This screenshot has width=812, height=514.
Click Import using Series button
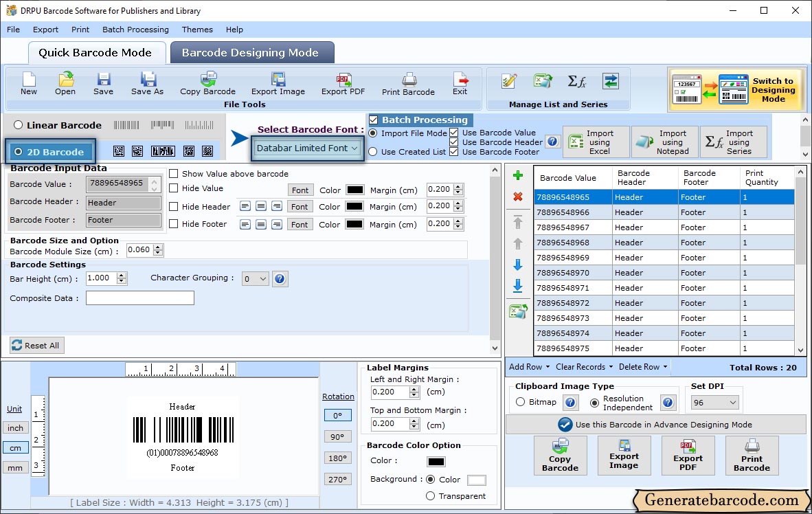point(733,142)
